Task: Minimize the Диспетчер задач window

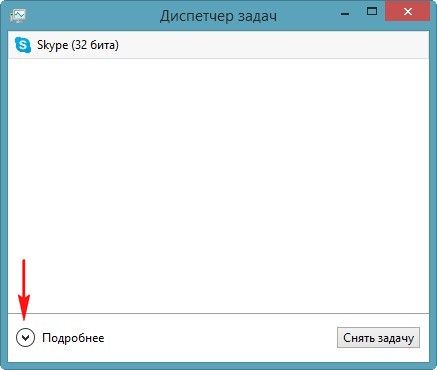Action: pyautogui.click(x=345, y=14)
